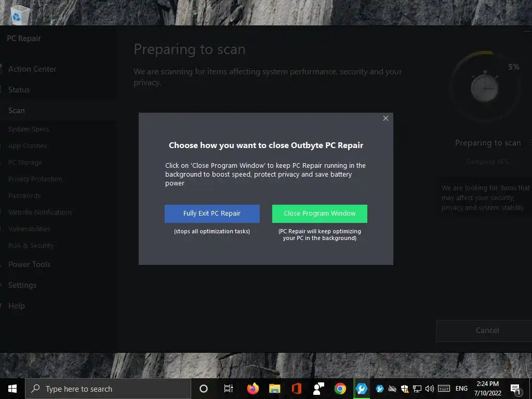Open Passwords sidebar entry
The image size is (532, 399).
[24, 196]
